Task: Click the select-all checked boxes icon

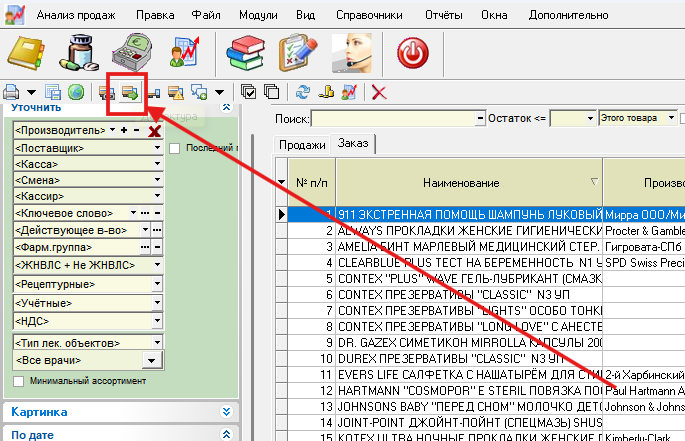Action: click(249, 92)
